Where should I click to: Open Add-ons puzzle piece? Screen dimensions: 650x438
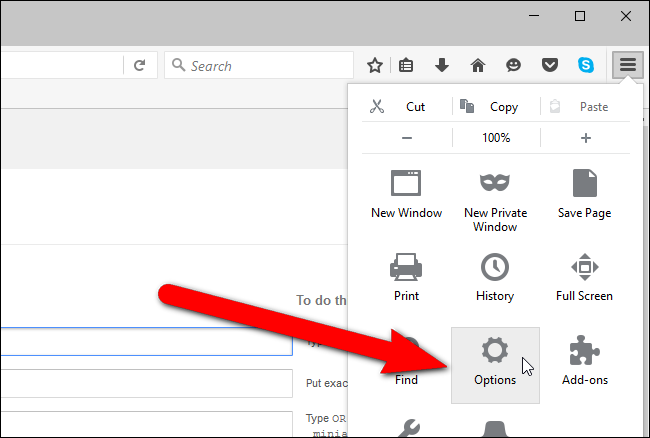585,361
